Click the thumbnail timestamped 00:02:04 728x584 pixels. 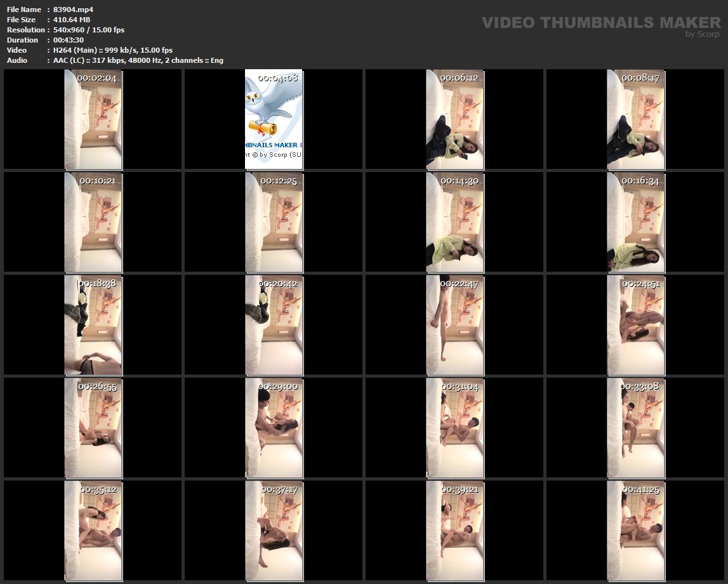93,119
